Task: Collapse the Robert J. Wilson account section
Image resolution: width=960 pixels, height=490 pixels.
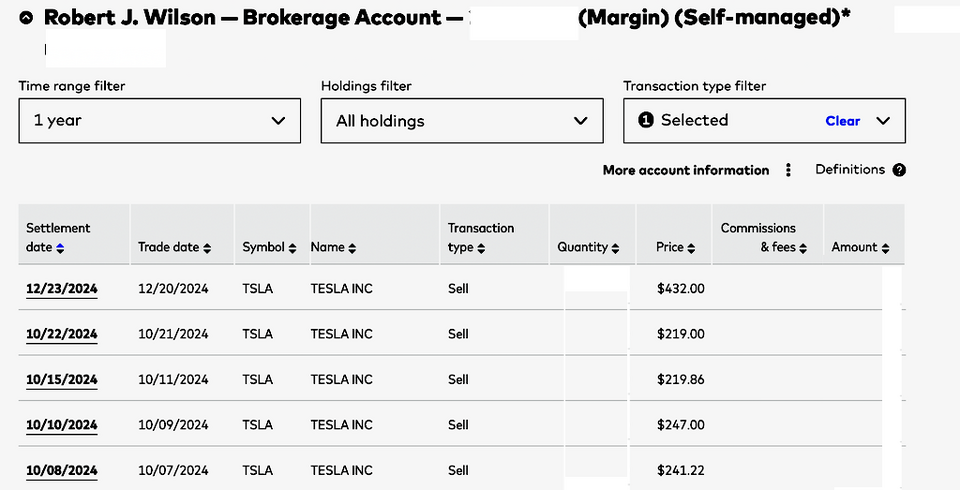Action: 26,18
